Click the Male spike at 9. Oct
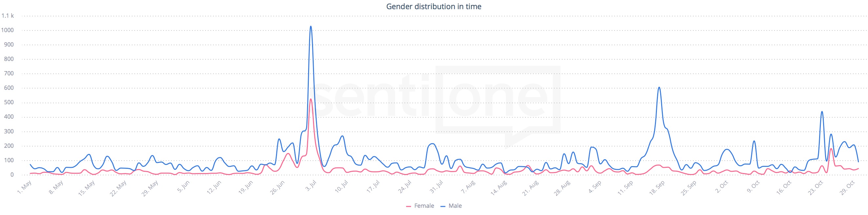 click(x=754, y=141)
